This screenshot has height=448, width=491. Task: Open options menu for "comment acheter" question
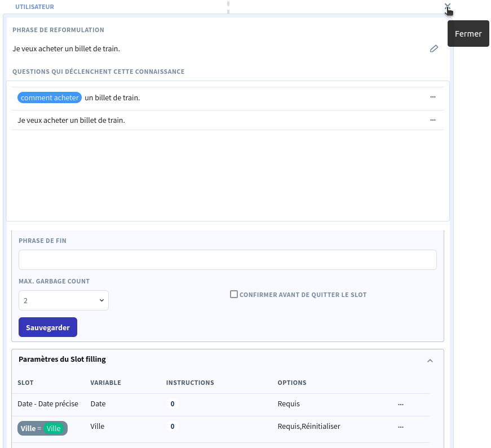click(433, 97)
